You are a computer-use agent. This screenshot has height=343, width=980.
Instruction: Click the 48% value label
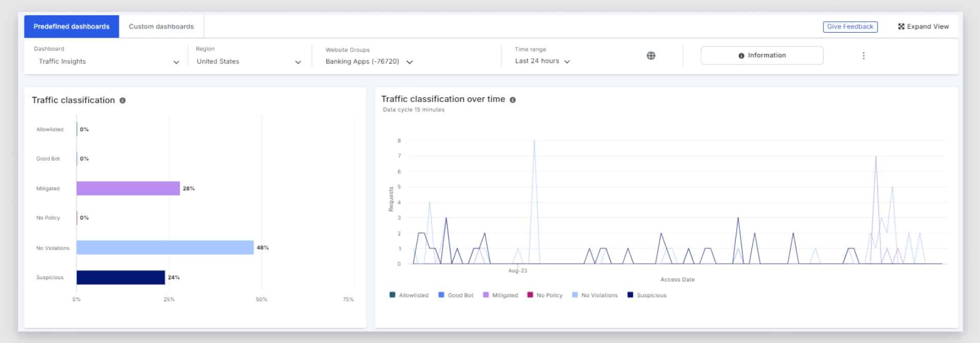pos(263,248)
